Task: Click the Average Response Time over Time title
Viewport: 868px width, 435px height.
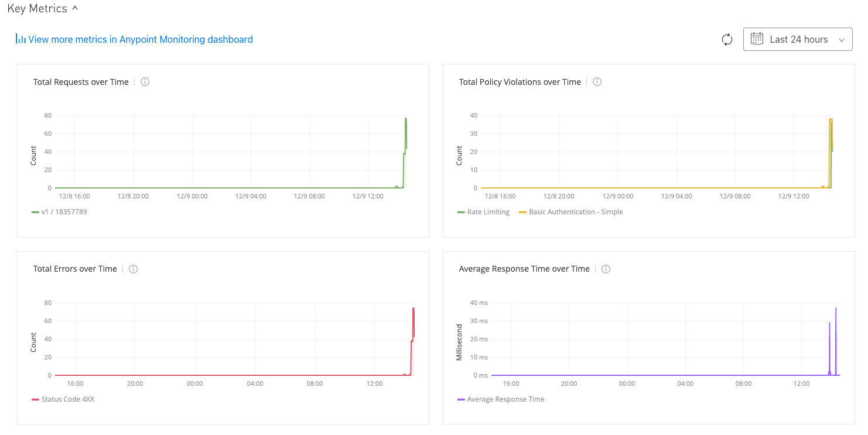Action: coord(524,269)
